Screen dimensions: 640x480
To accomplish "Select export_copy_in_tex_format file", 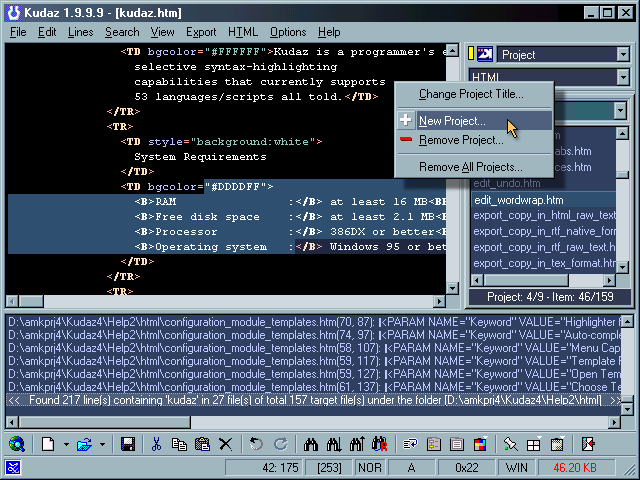I will pyautogui.click(x=543, y=263).
